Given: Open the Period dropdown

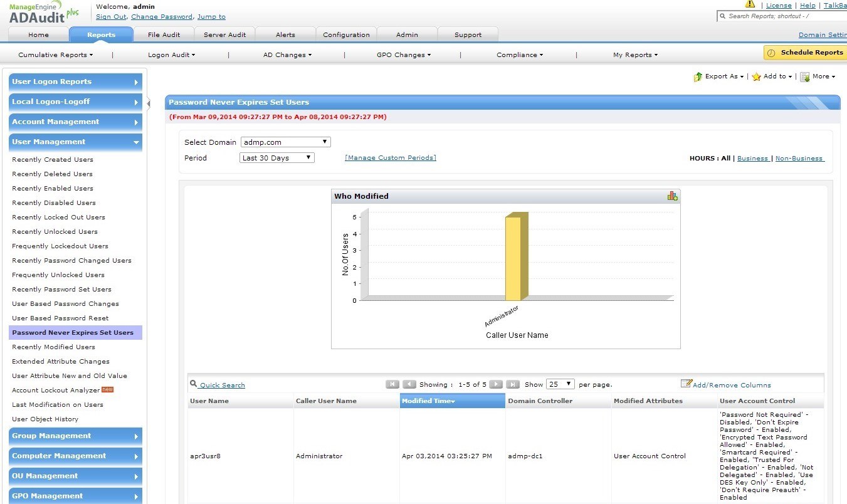Looking at the screenshot, I should (x=277, y=158).
